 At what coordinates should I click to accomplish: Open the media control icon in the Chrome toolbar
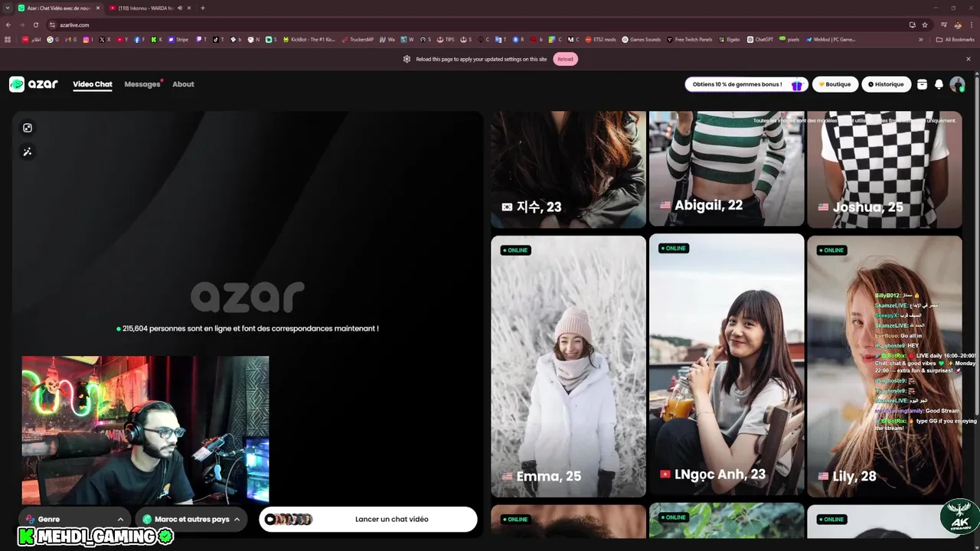coord(944,24)
